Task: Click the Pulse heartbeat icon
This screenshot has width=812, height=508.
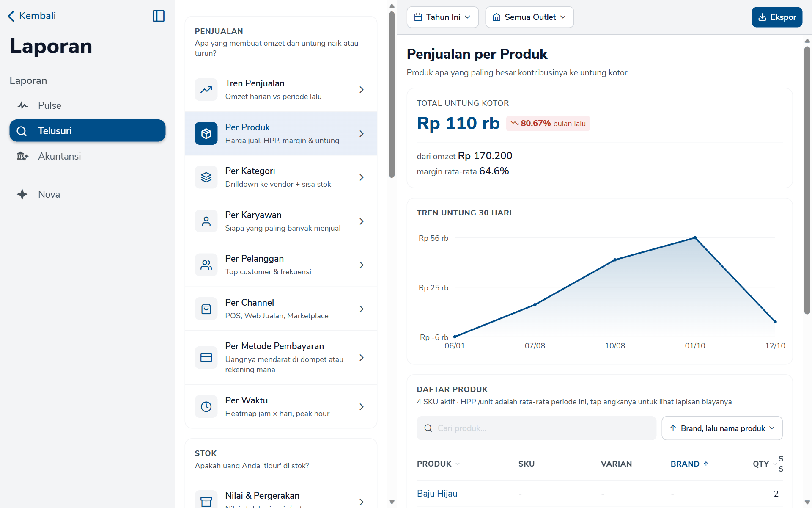Action: [23, 105]
